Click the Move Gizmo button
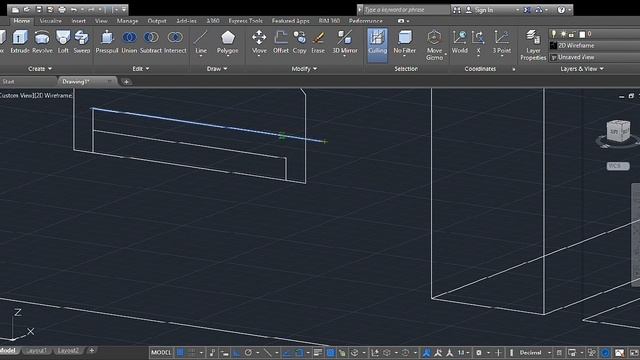 tap(434, 45)
